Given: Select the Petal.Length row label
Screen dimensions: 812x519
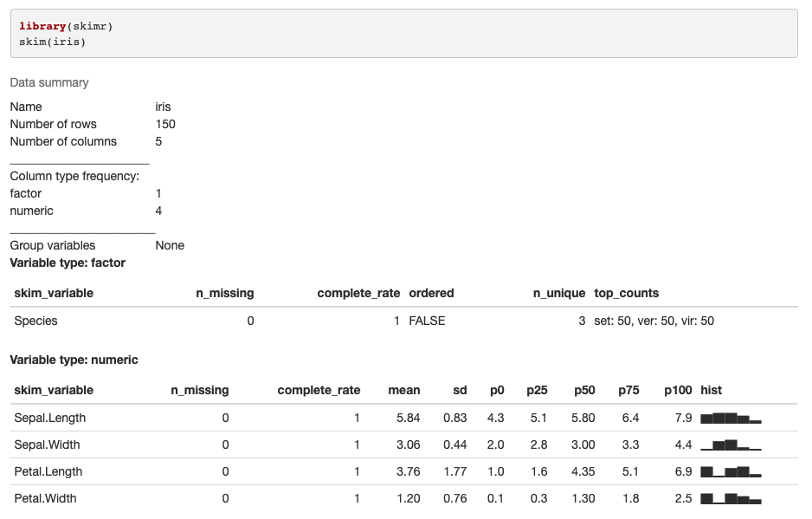Looking at the screenshot, I should (48, 472).
